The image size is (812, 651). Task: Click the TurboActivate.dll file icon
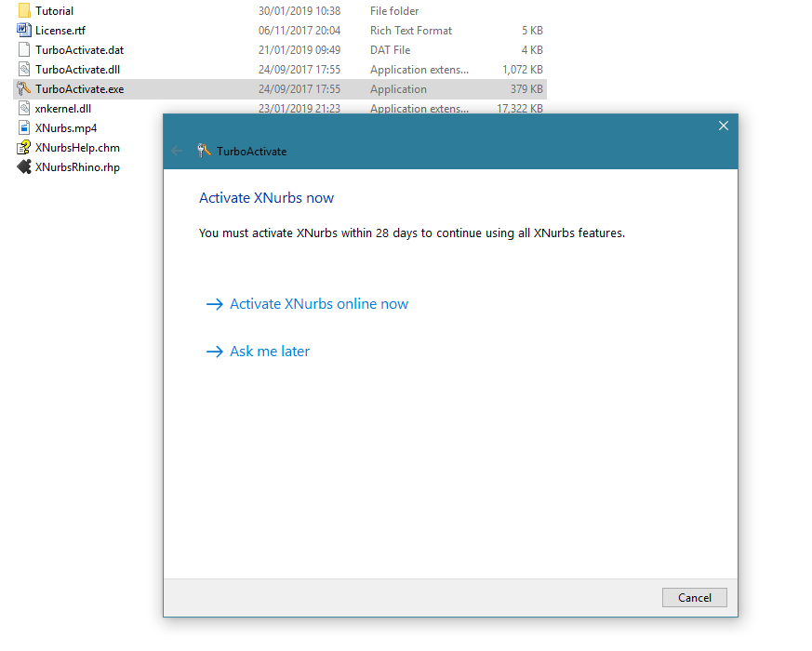[24, 70]
